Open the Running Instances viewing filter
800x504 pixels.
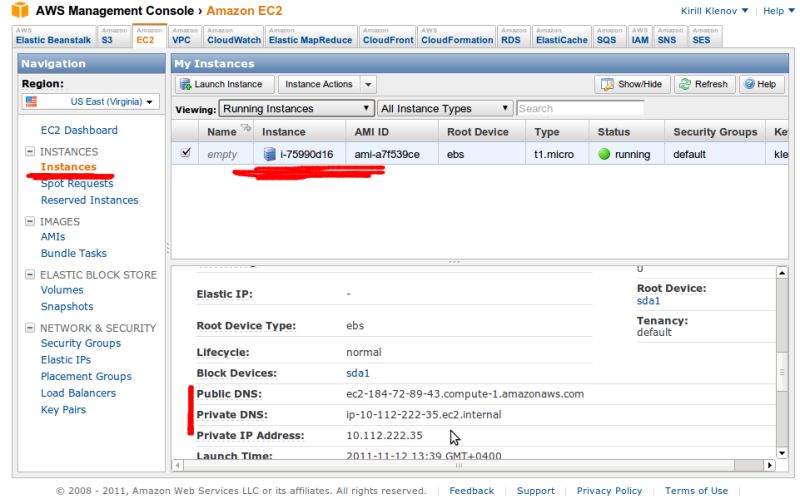[x=296, y=109]
